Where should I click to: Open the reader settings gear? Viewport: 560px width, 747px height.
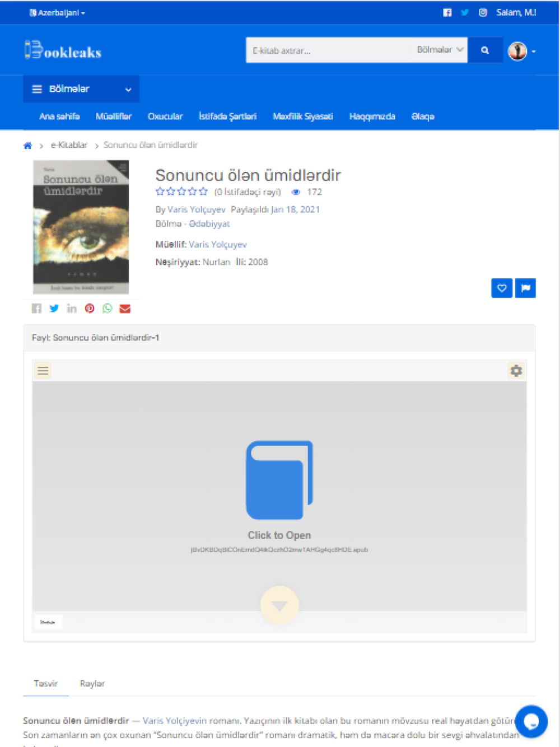[x=516, y=371]
